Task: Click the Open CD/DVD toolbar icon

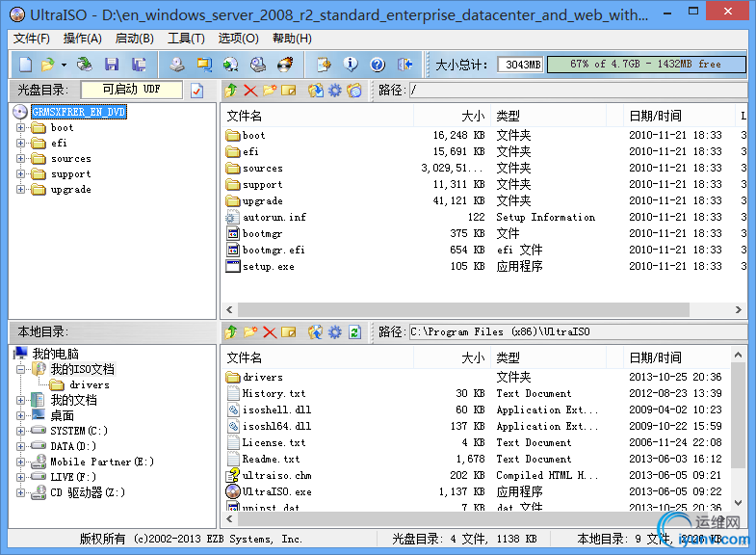Action: pos(85,65)
